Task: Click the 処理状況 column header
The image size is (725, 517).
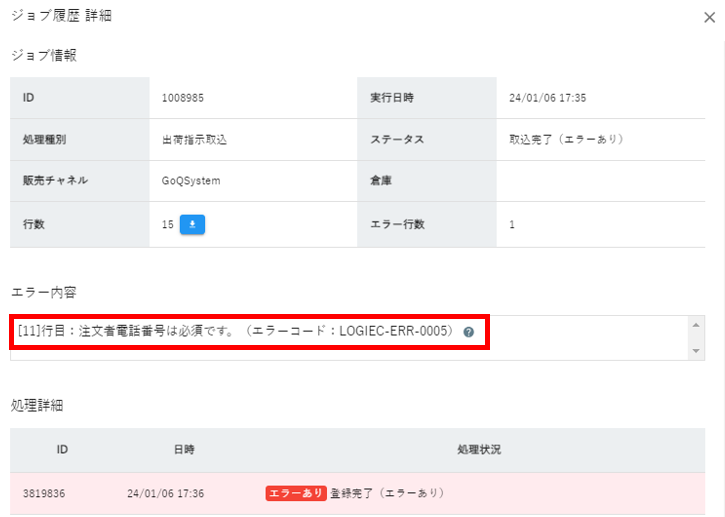Action: point(479,449)
